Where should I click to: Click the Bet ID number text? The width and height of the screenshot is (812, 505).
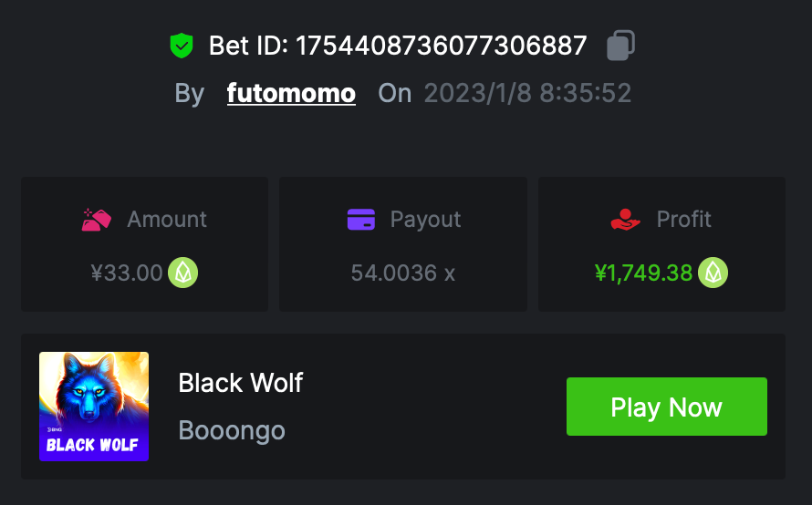point(441,46)
